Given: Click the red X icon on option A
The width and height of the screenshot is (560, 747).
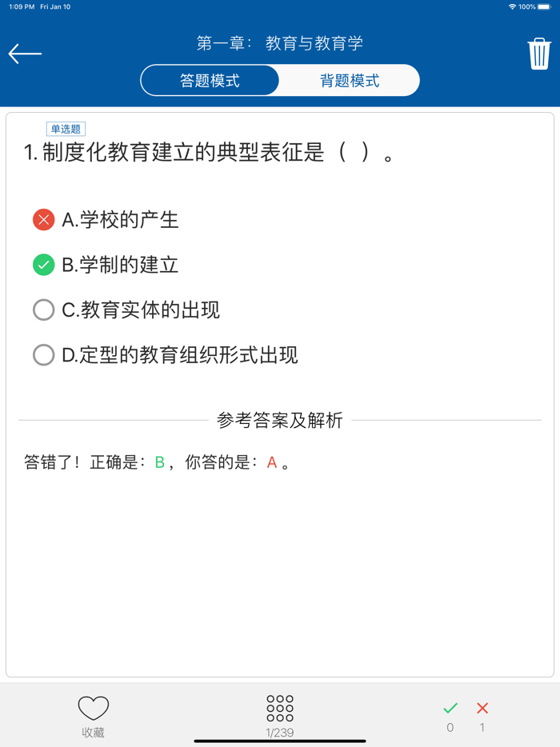Looking at the screenshot, I should pos(44,220).
